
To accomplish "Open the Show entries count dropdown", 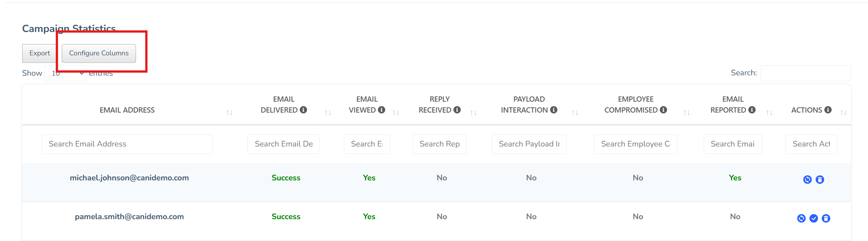I will tap(66, 73).
